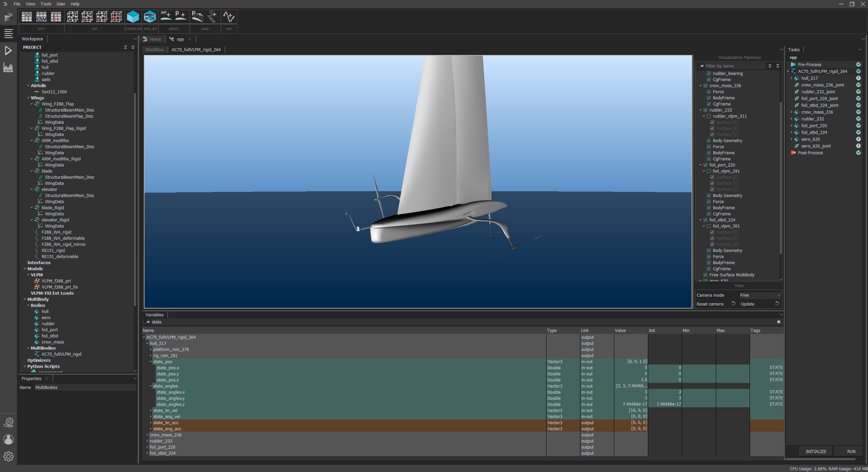Image resolution: width=868 pixels, height=472 pixels.
Task: Click the RSM curve icon
Action: (x=229, y=17)
